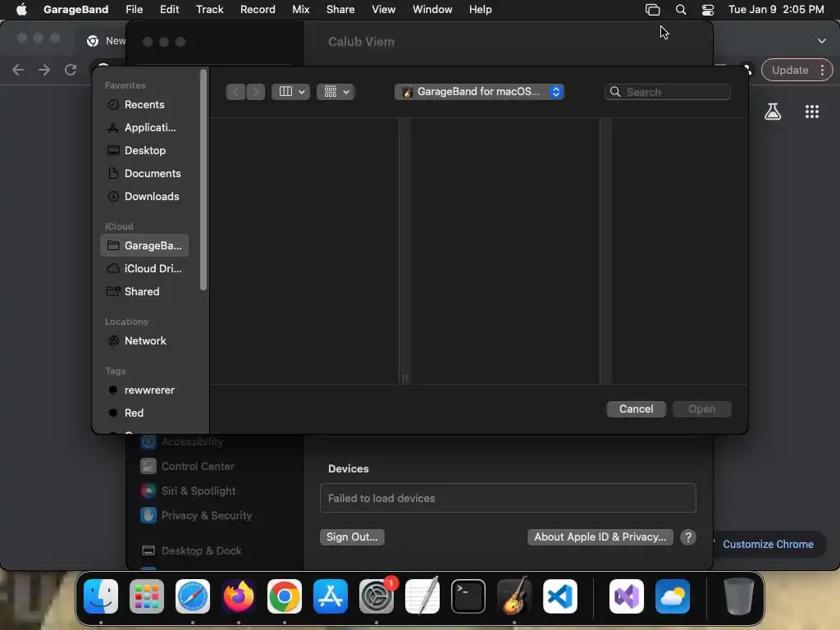Open the Track menu

coord(209,9)
